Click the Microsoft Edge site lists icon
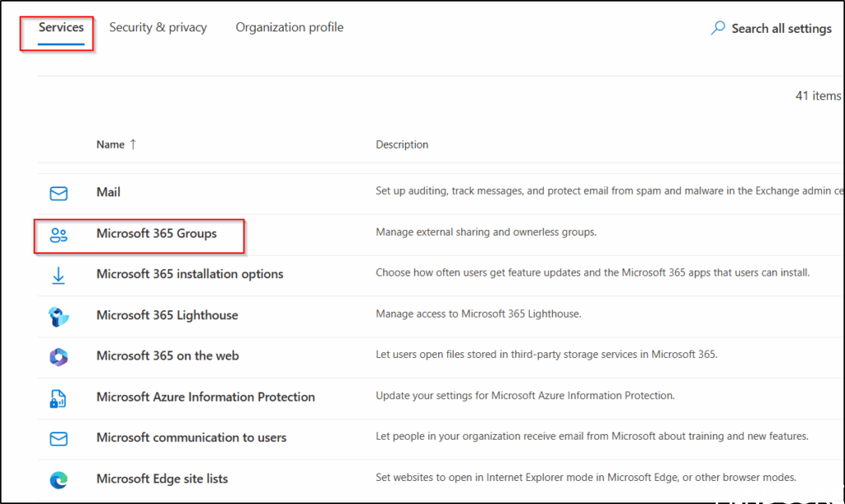Screen dimensions: 845x504 pos(59,479)
